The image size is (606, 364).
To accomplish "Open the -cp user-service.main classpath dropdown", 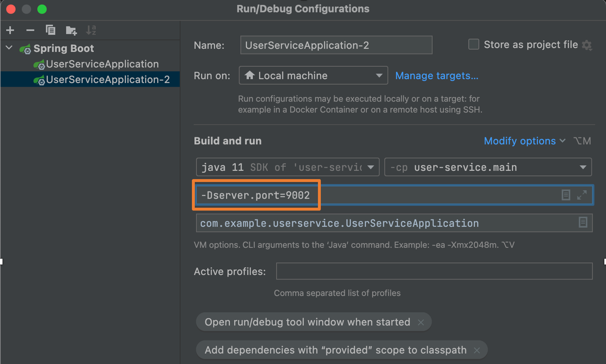I will [x=488, y=167].
